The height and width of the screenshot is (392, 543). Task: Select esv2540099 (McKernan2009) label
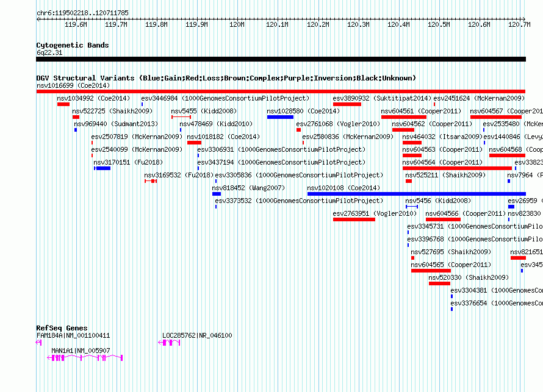click(137, 149)
